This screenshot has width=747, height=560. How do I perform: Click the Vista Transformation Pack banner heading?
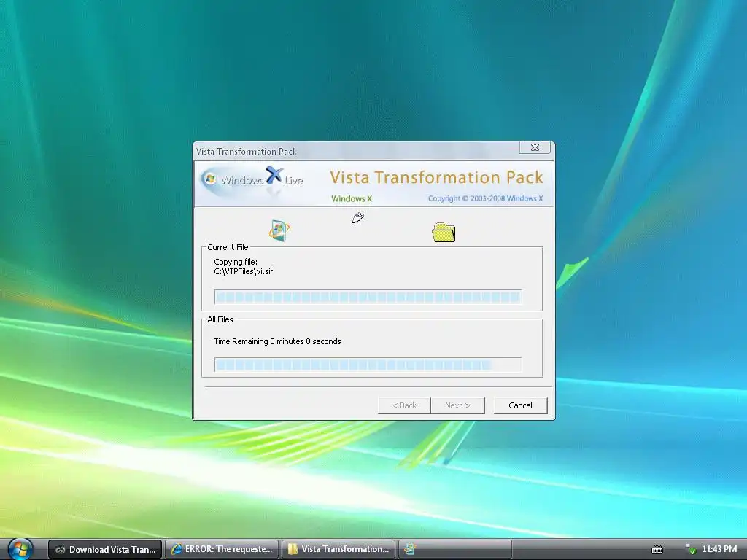click(436, 177)
